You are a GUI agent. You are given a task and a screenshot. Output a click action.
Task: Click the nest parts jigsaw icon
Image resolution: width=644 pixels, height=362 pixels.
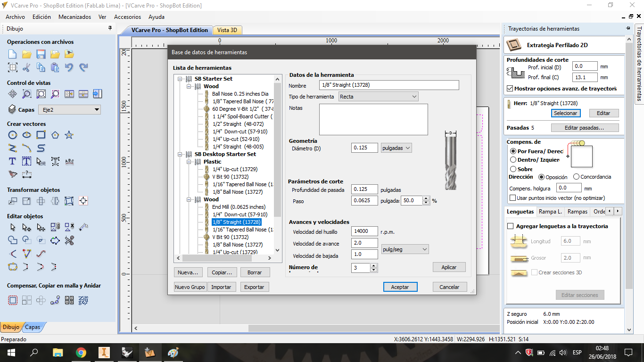[83, 300]
